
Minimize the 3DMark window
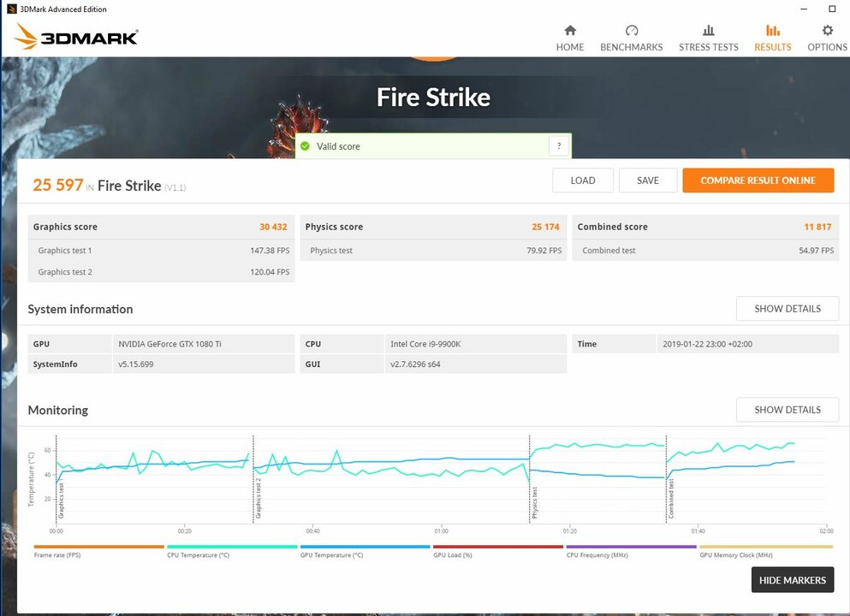tap(804, 9)
